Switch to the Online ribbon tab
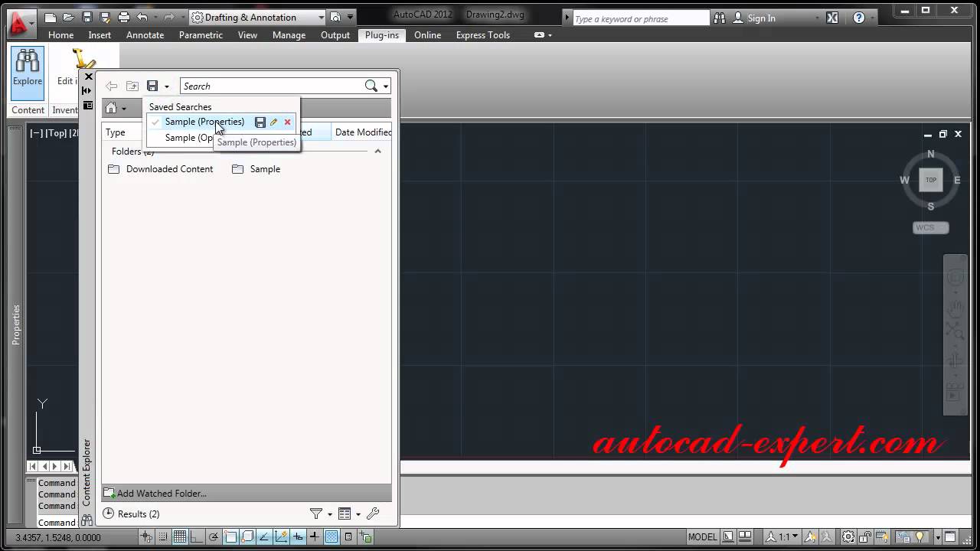980x551 pixels. click(x=427, y=35)
